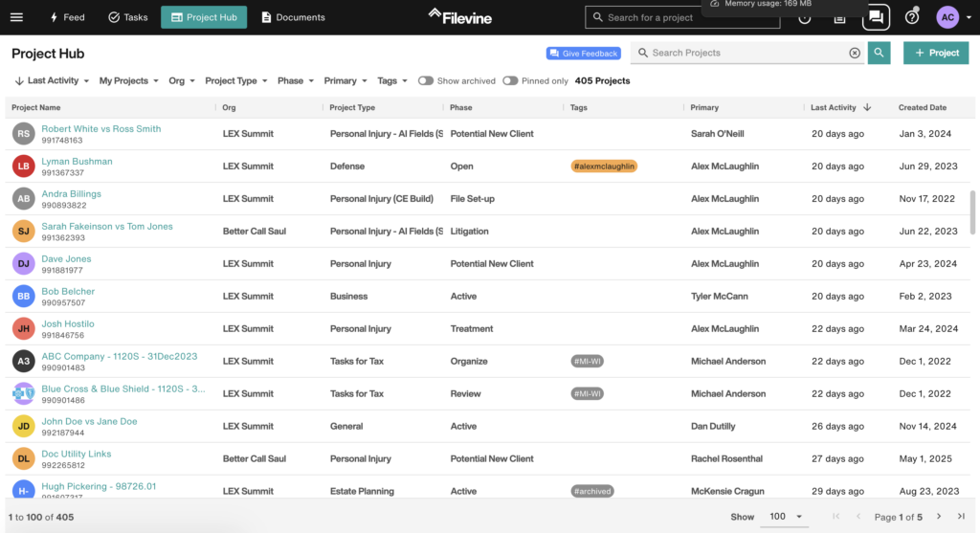980x533 pixels.
Task: Click the vertical scrollbar of the project list
Action: tap(973, 211)
